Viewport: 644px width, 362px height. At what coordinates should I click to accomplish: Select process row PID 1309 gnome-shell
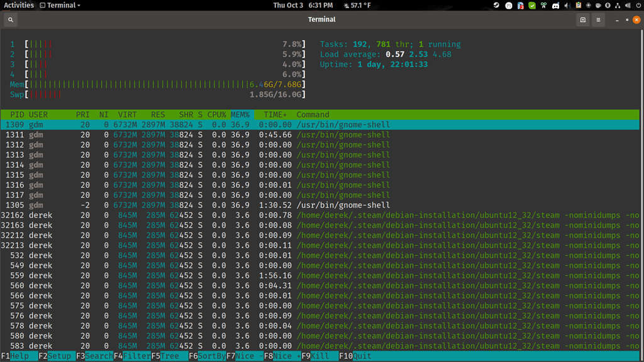coord(320,125)
